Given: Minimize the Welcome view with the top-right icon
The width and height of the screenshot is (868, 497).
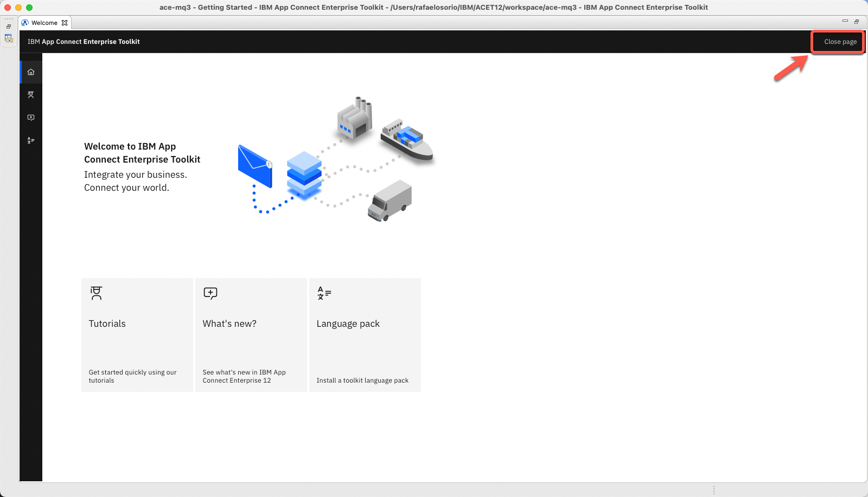Looking at the screenshot, I should pyautogui.click(x=845, y=21).
